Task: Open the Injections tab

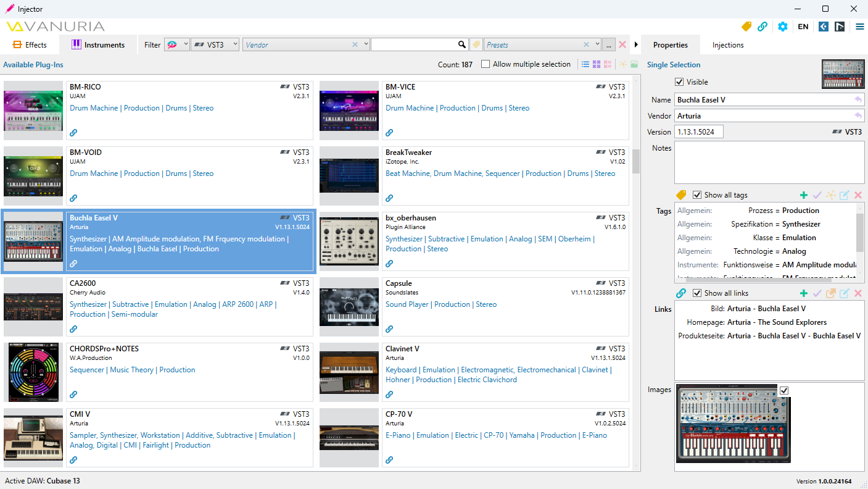Action: [728, 45]
